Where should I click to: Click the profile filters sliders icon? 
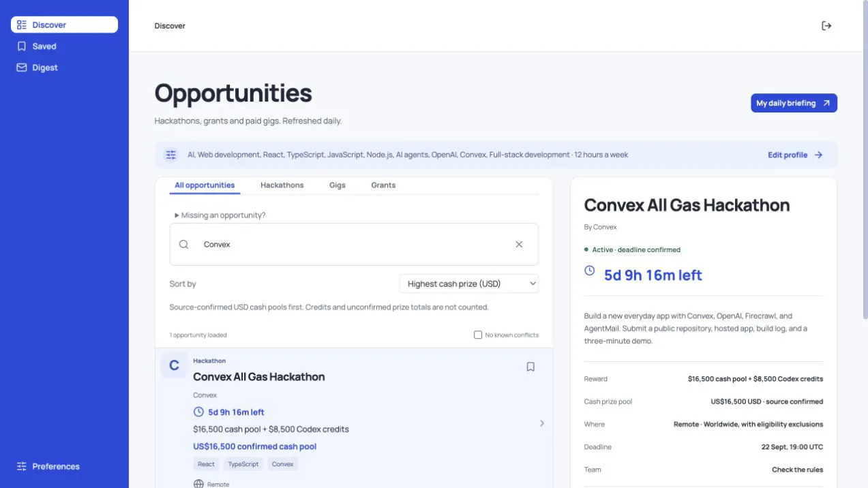click(x=171, y=155)
